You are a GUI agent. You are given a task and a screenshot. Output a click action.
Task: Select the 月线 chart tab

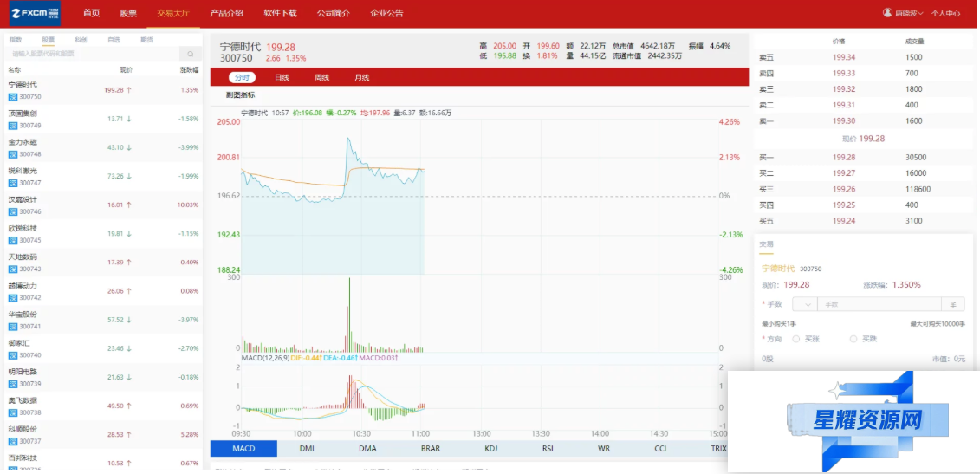tap(362, 77)
